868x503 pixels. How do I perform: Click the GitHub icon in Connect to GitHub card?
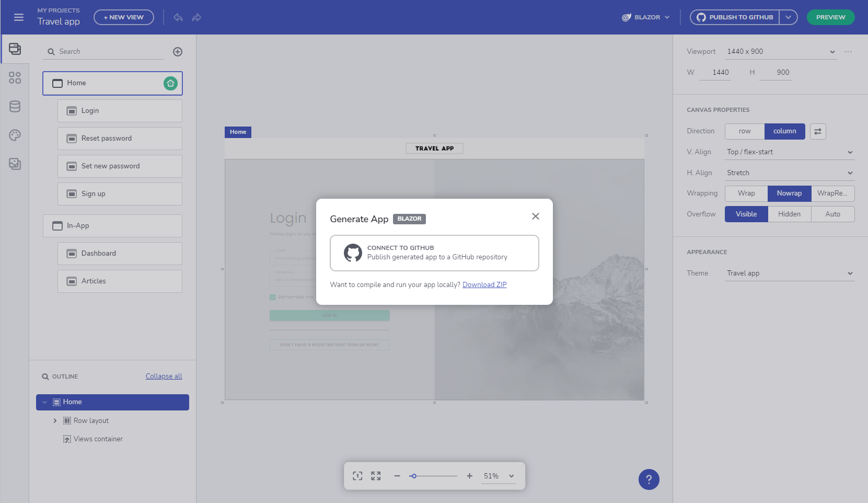click(354, 253)
